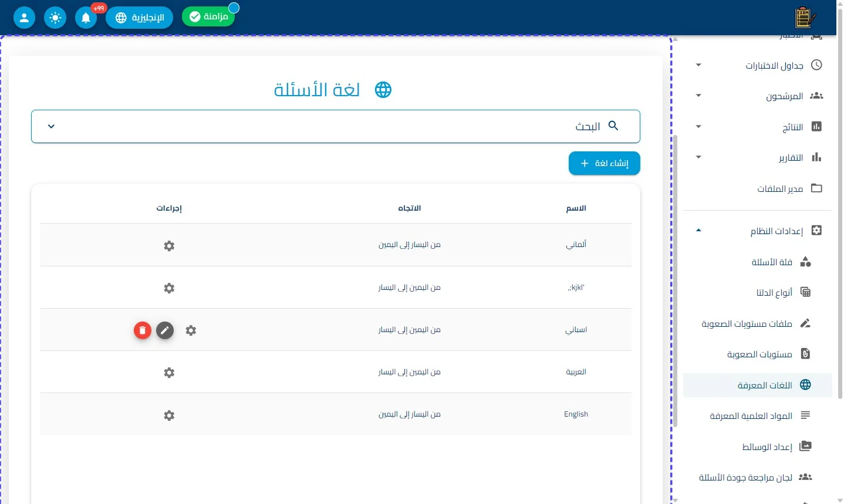Viewport: 844px width, 504px height.
Task: Click the icon beside ملفات مستويات الصعوبة
Action: pyautogui.click(x=805, y=323)
